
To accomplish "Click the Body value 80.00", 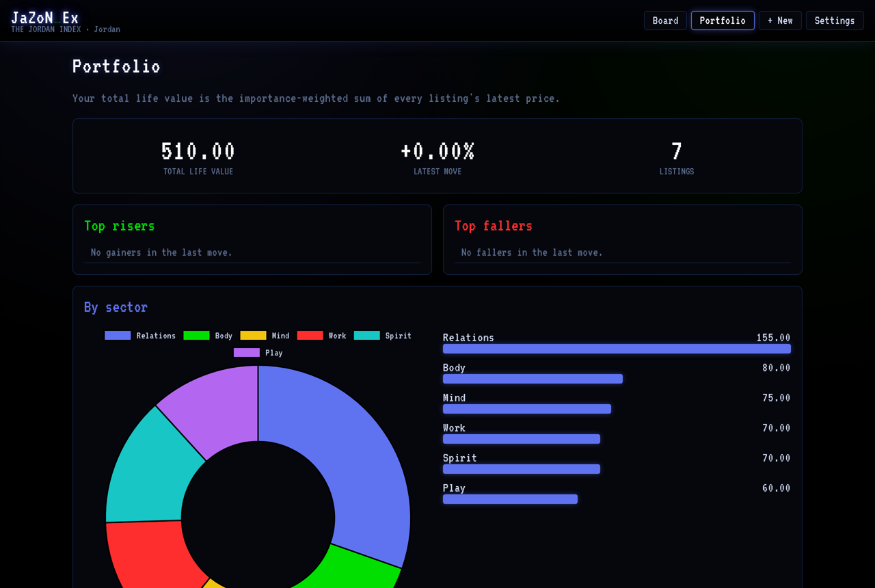I will click(x=777, y=368).
